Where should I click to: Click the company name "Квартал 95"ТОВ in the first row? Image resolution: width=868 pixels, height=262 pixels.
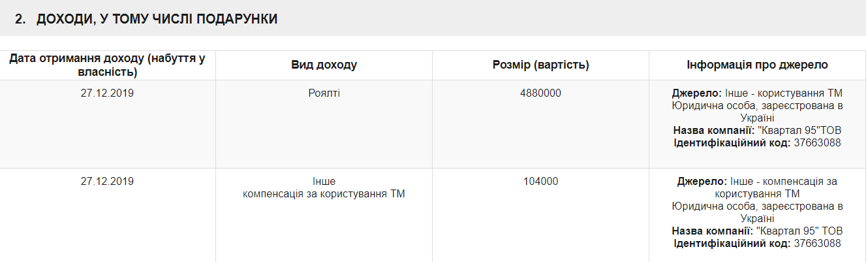click(x=799, y=131)
